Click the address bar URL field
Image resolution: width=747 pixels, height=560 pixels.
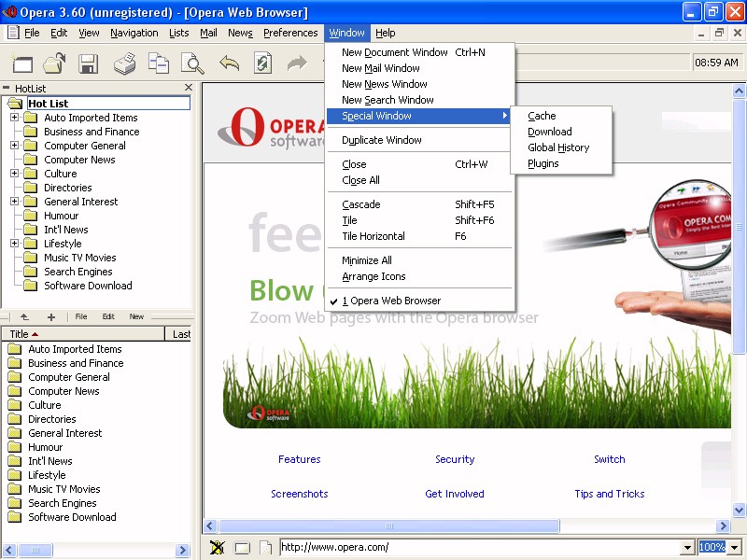point(480,548)
